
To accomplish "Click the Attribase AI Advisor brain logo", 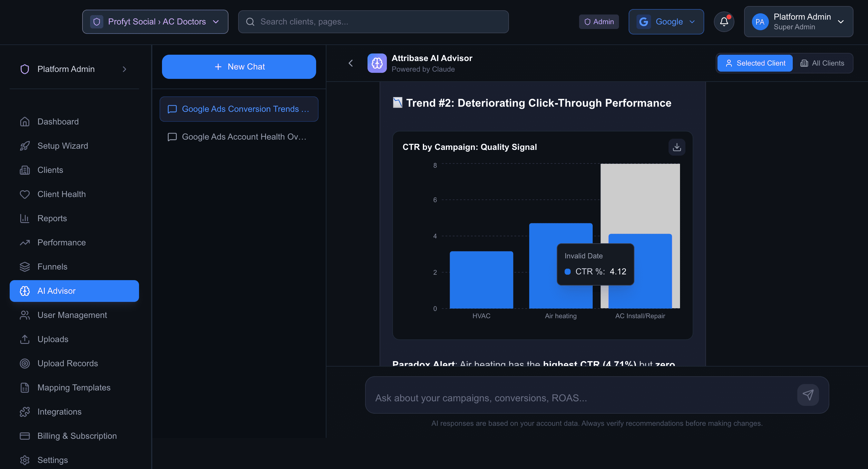I will [x=377, y=63].
